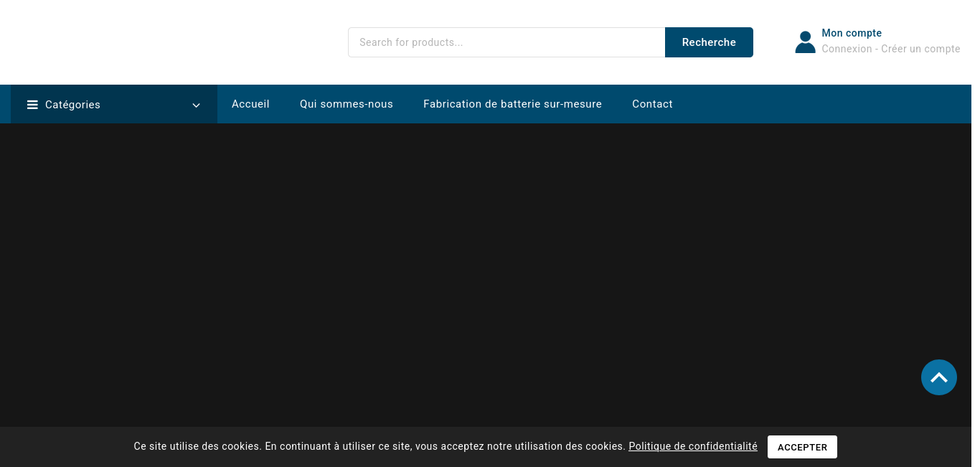Viewport: 980px width, 467px height.
Task: Open the Contact page
Action: [x=652, y=104]
